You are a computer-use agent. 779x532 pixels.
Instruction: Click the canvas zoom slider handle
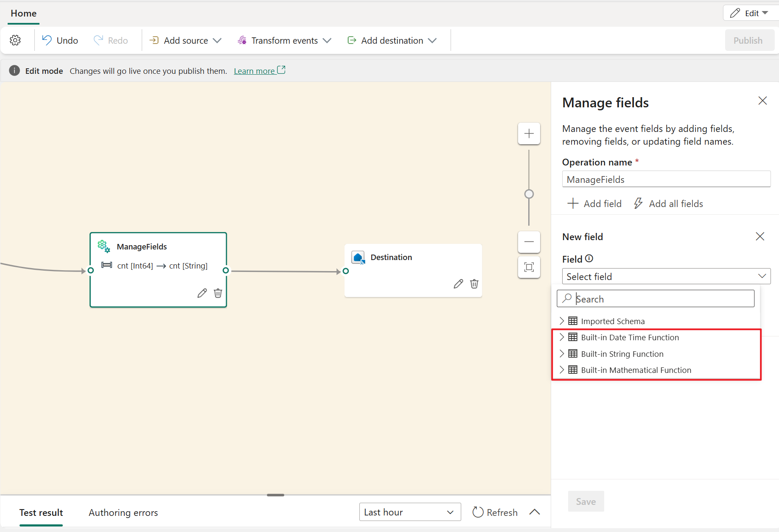coord(529,194)
